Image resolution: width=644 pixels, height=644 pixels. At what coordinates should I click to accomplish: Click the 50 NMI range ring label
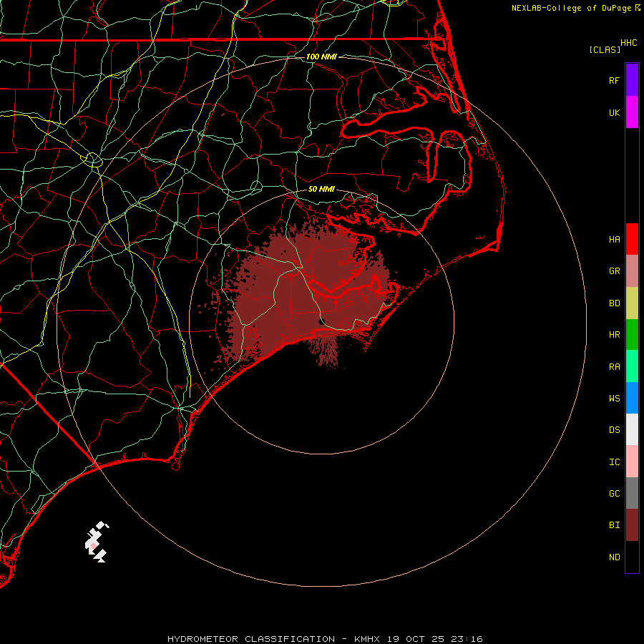pos(321,189)
